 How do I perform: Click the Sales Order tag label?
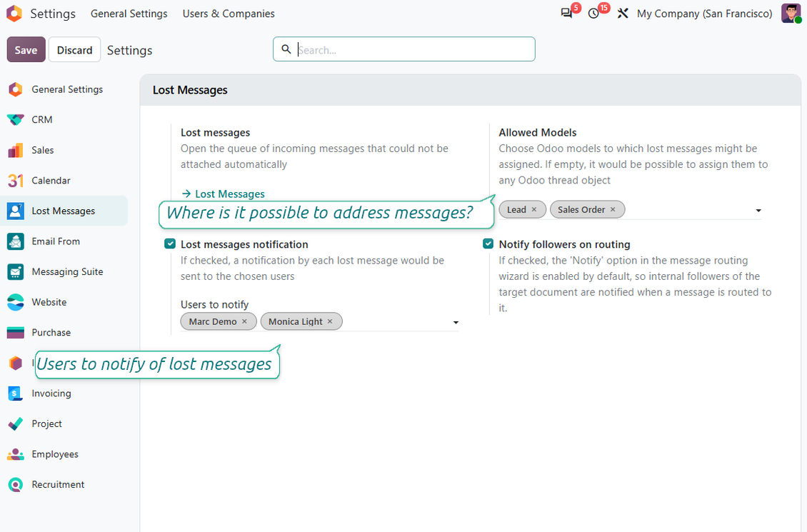coord(581,209)
